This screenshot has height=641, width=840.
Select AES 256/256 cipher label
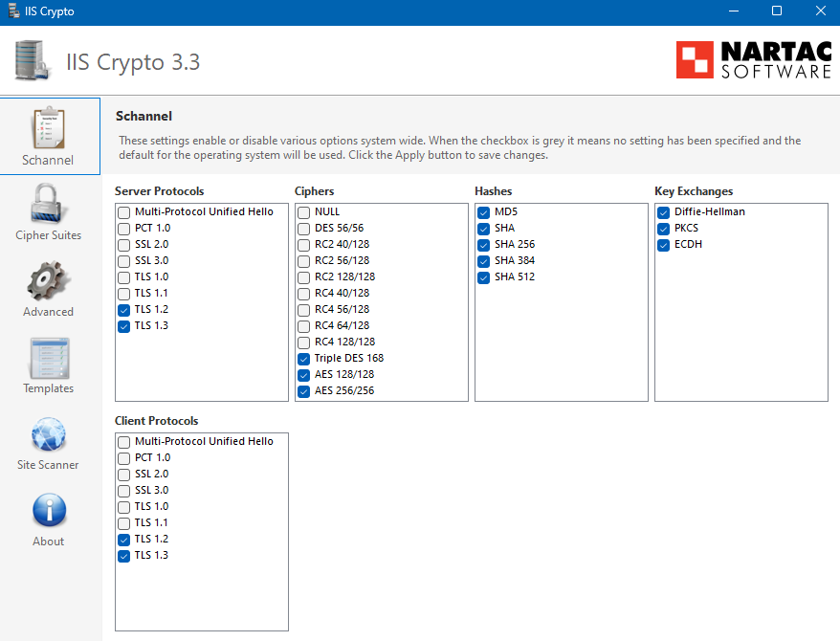[344, 391]
